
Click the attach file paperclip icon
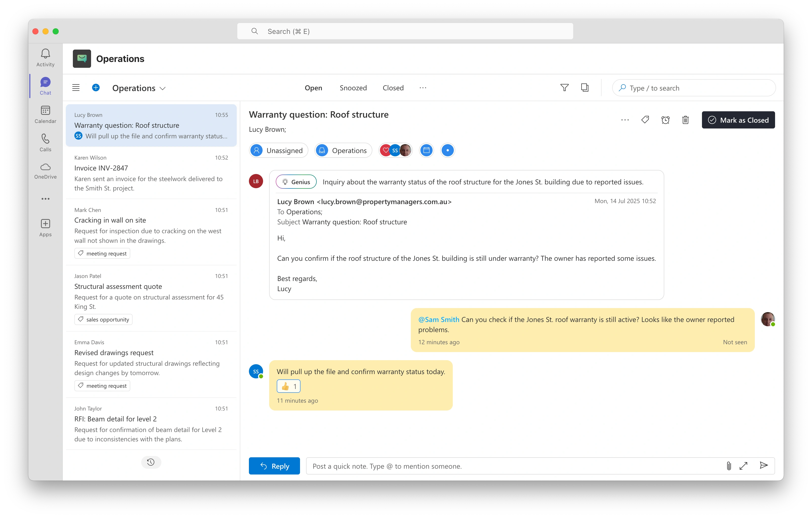[x=728, y=466]
